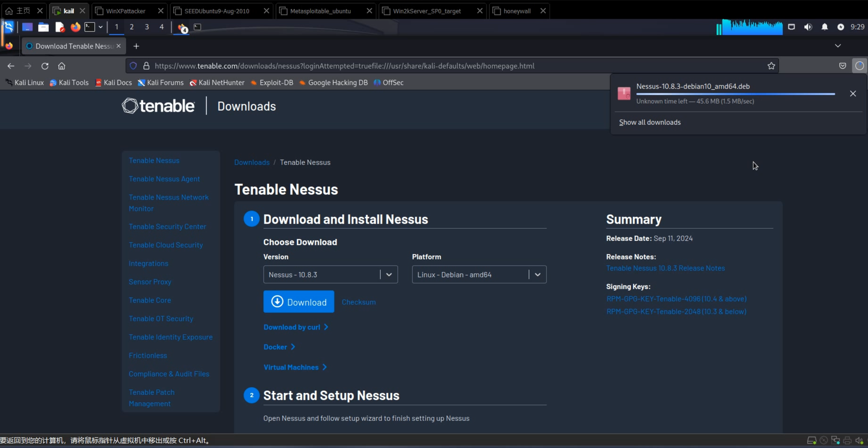Image resolution: width=868 pixels, height=448 pixels.
Task: Open Tenable Nessus Agent sidebar link
Action: (164, 179)
